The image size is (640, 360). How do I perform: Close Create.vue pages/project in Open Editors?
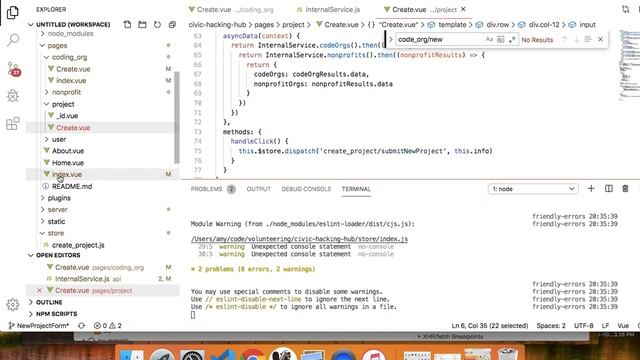pos(39,290)
